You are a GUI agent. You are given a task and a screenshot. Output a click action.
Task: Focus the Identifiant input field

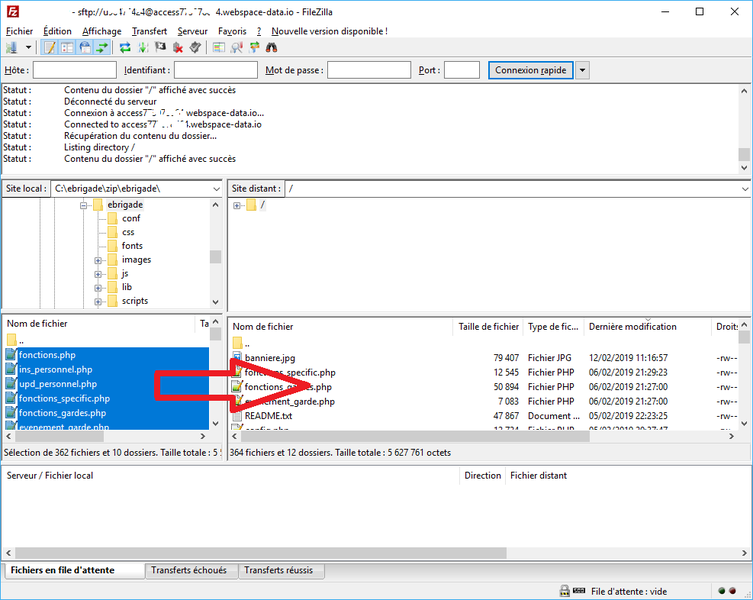click(x=216, y=70)
